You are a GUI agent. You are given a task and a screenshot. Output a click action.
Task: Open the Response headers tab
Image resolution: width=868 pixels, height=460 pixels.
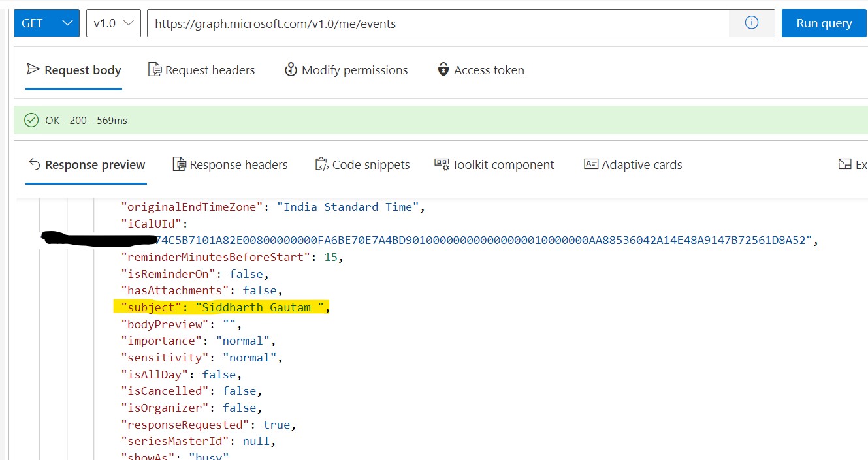click(x=230, y=164)
